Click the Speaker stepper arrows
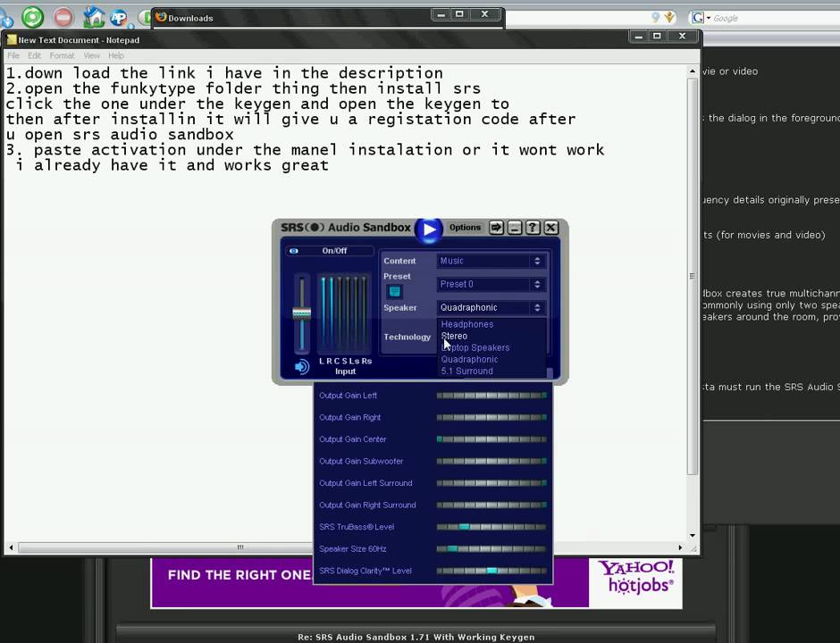The height and width of the screenshot is (643, 840). [537, 308]
